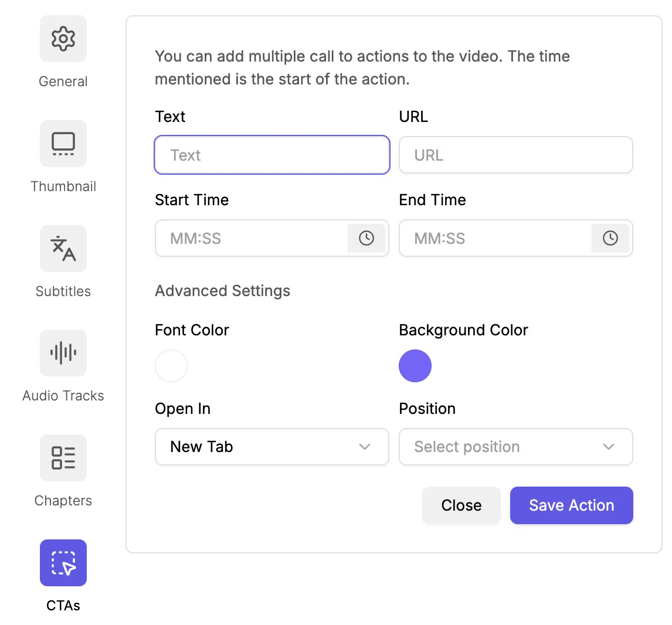Open General settings gear icon
This screenshot has height=625, width=672.
(x=63, y=39)
